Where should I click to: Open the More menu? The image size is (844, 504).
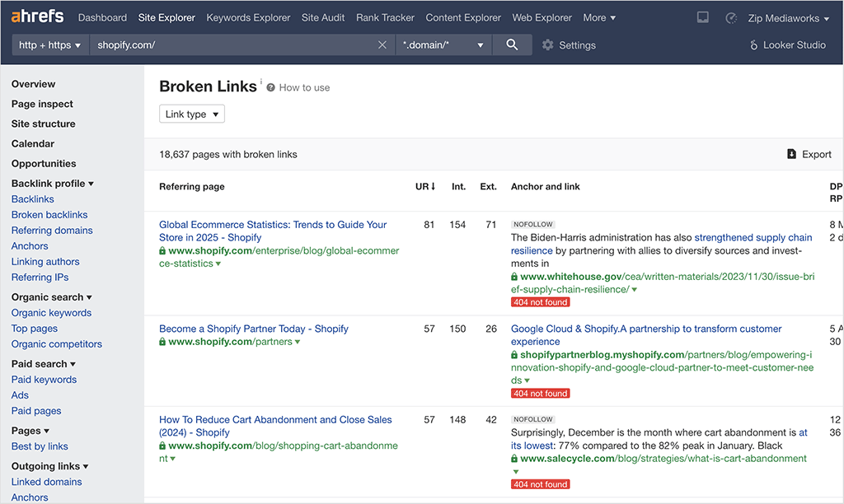click(x=599, y=18)
